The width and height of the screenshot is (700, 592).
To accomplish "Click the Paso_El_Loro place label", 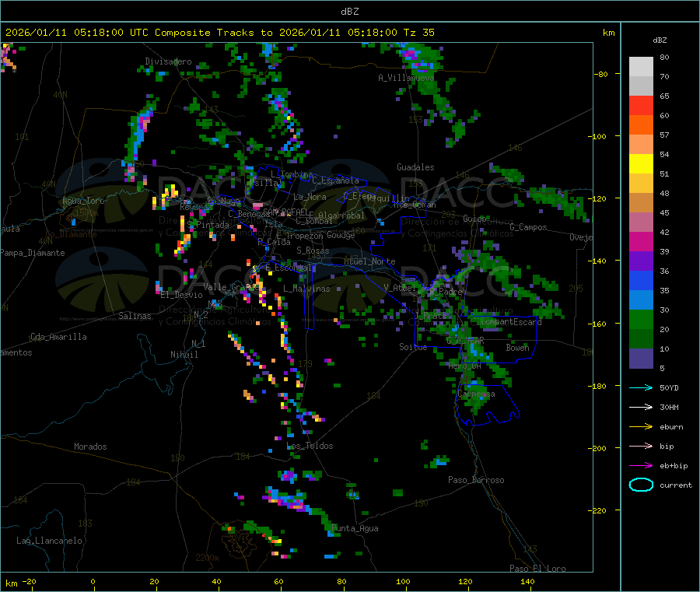I will pyautogui.click(x=537, y=569).
